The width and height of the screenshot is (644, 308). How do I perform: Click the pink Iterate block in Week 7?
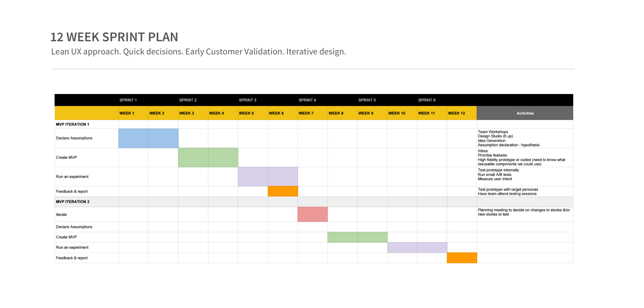[313, 214]
